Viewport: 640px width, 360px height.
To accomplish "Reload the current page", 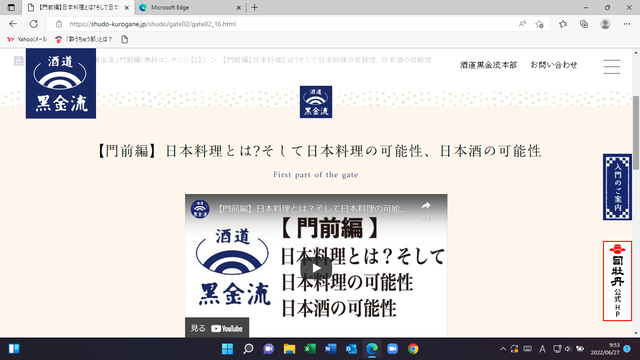I will 34,24.
